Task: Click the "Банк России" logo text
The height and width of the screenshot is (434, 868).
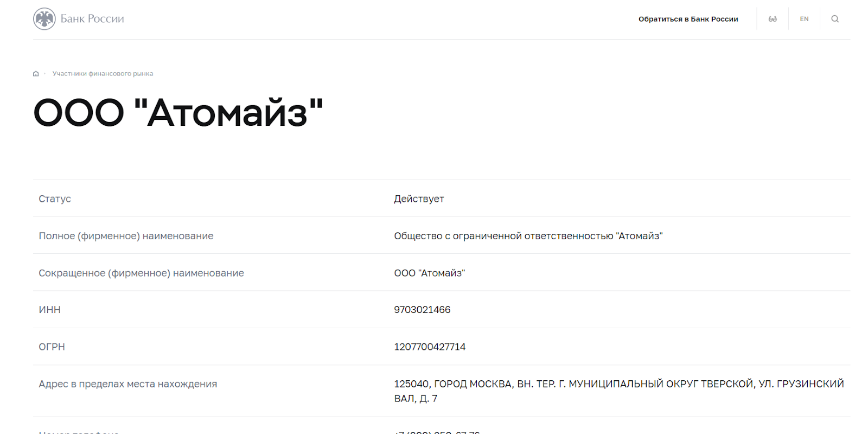Action: coord(92,19)
